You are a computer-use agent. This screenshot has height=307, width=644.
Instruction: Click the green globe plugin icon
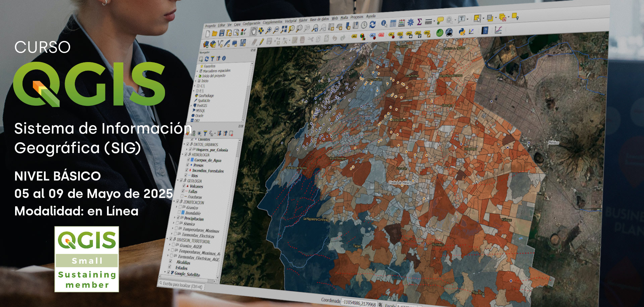439,33
